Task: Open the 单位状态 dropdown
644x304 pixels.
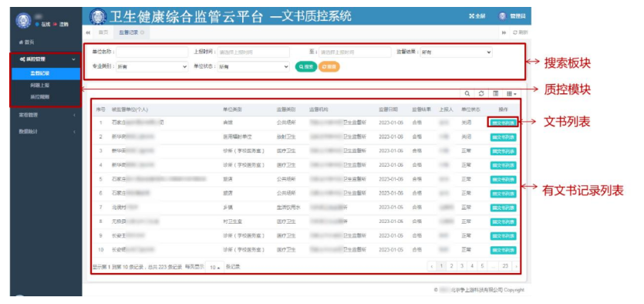Action: click(254, 66)
